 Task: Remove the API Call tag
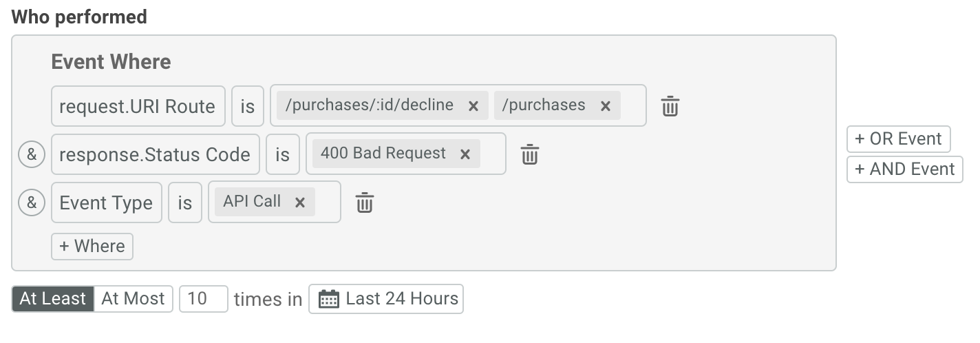(x=300, y=202)
